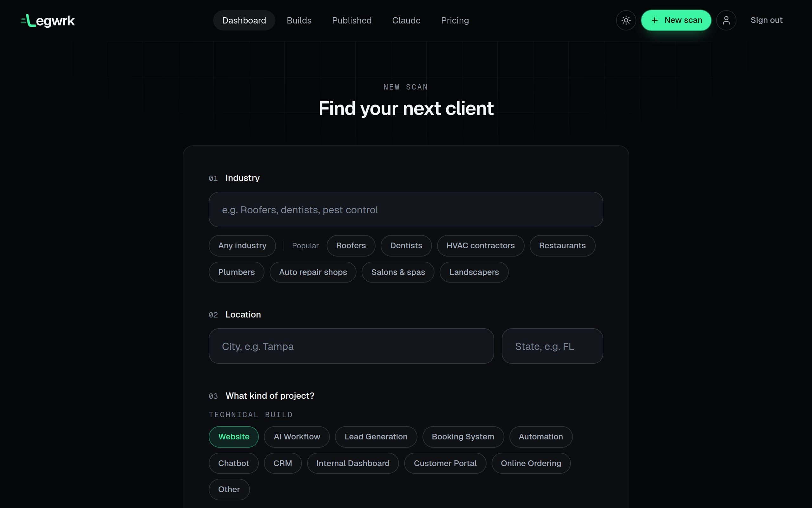Viewport: 812px width, 508px height.
Task: Toggle the Website project type
Action: point(233,437)
